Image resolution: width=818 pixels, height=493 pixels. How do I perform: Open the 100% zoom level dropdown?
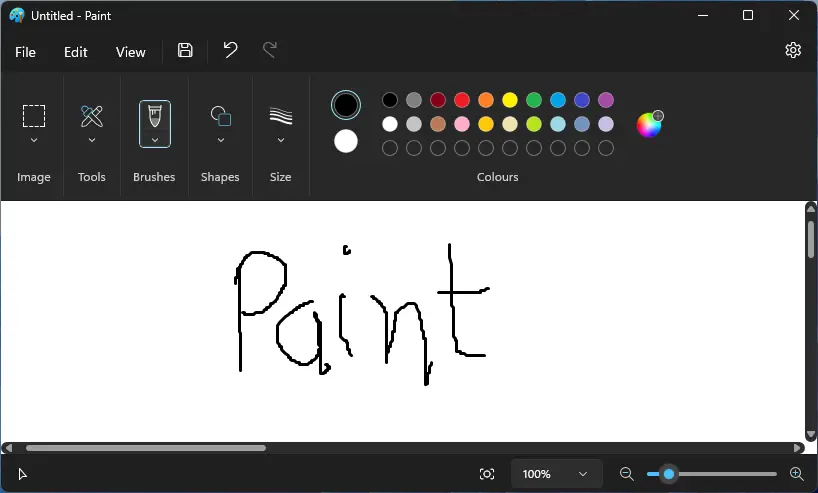click(556, 474)
